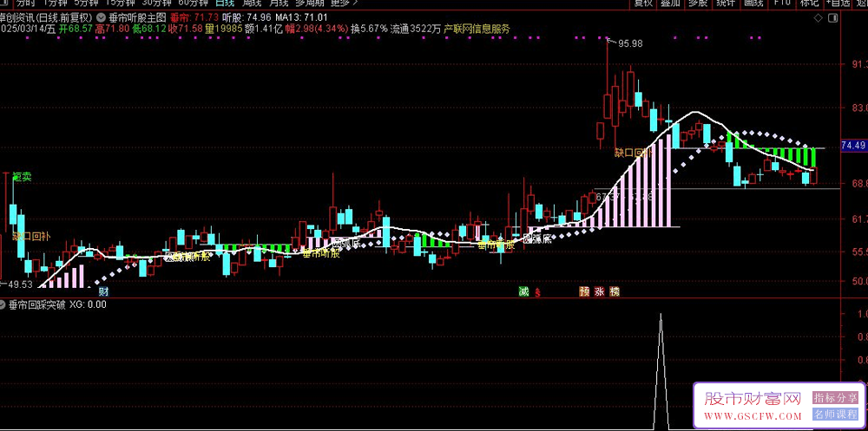Click the 产联网信息服务 sector label
This screenshot has height=431, width=868.
477,29
